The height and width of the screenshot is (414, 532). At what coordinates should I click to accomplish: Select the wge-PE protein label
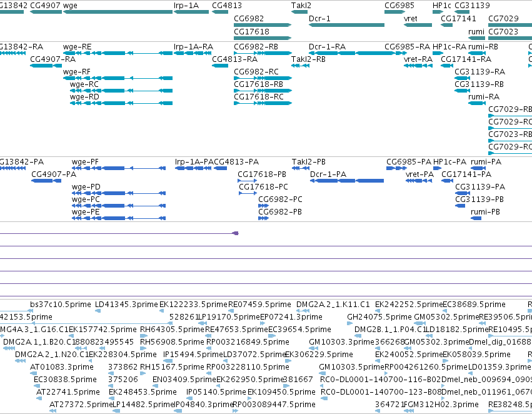[x=86, y=212]
